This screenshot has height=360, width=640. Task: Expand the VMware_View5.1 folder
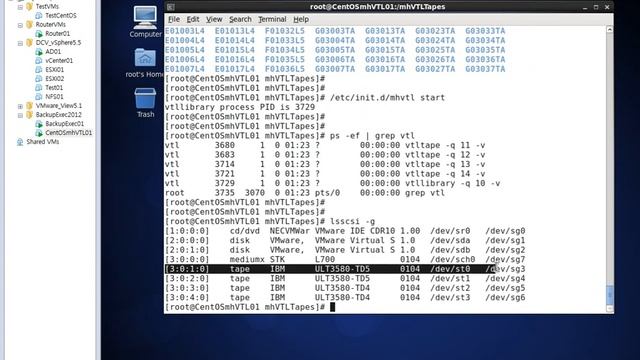click(x=20, y=106)
